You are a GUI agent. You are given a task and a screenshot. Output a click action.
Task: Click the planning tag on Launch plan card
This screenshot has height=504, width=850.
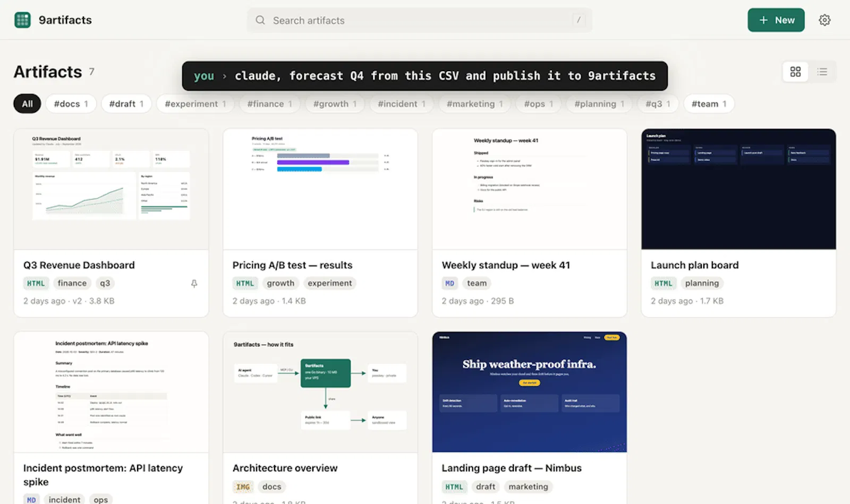[702, 283]
